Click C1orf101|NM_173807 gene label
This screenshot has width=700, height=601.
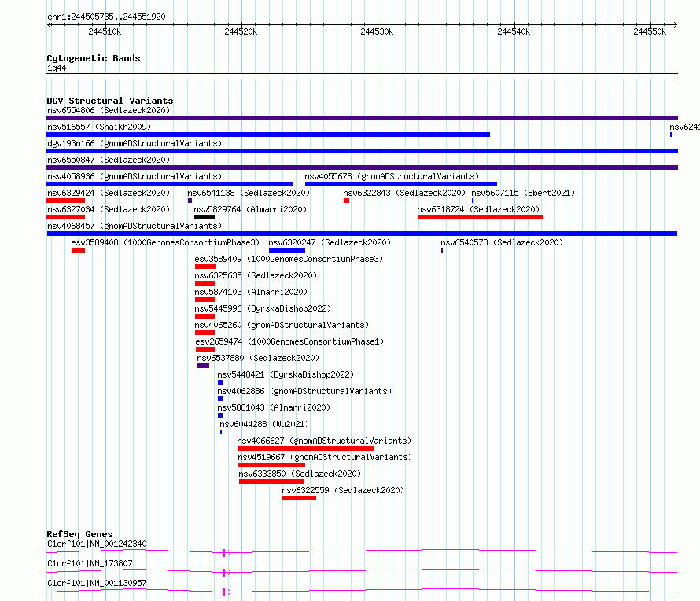click(x=90, y=563)
